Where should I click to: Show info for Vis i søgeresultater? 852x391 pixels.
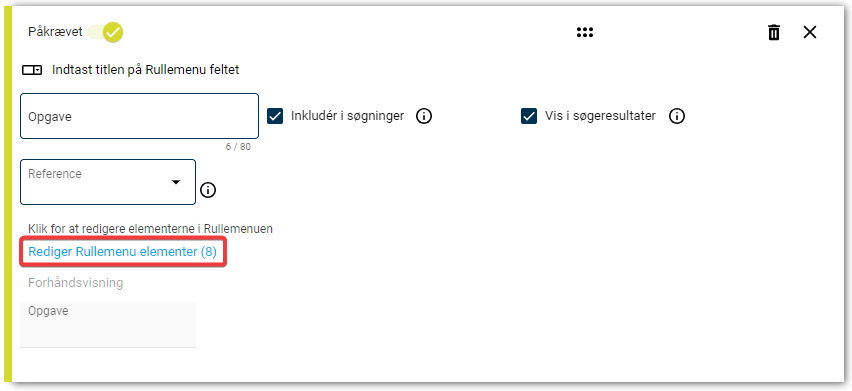pos(676,116)
